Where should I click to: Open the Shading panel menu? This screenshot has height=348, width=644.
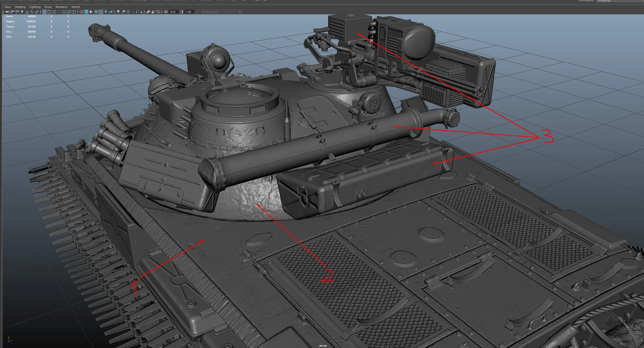click(20, 7)
